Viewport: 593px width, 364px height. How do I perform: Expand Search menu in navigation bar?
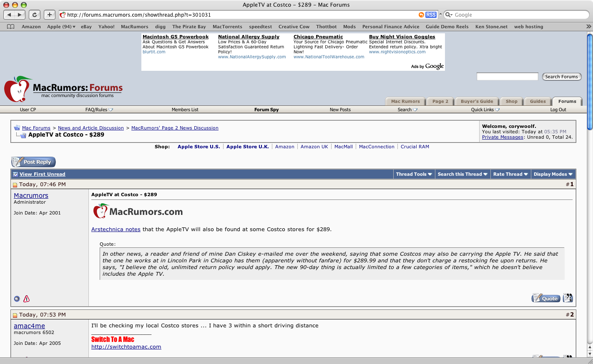pos(407,110)
